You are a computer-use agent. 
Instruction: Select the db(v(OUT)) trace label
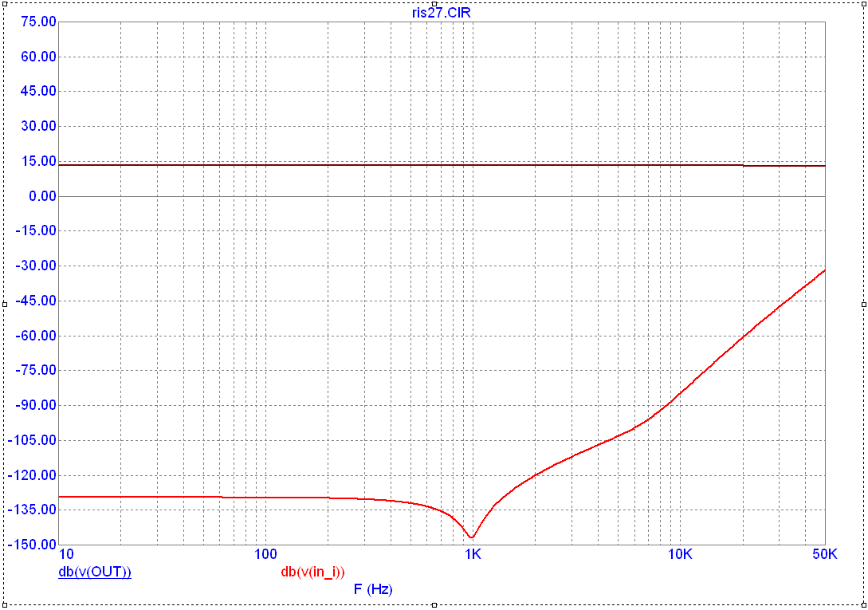(95, 572)
